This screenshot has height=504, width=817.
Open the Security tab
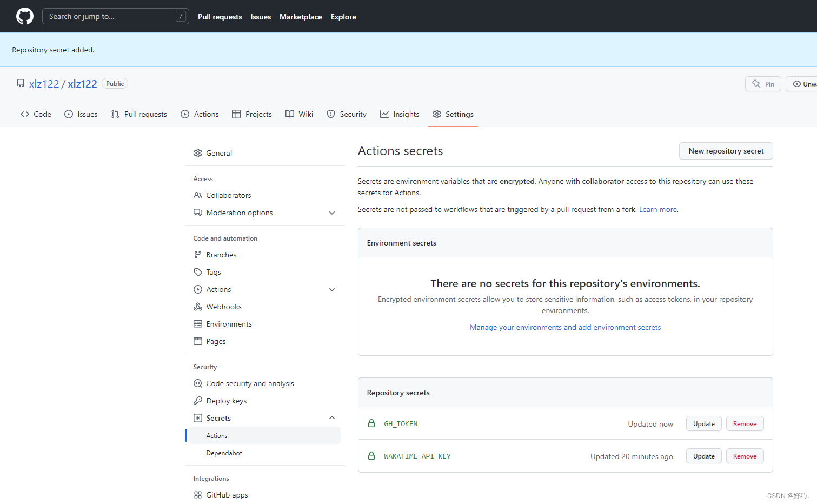click(x=347, y=114)
